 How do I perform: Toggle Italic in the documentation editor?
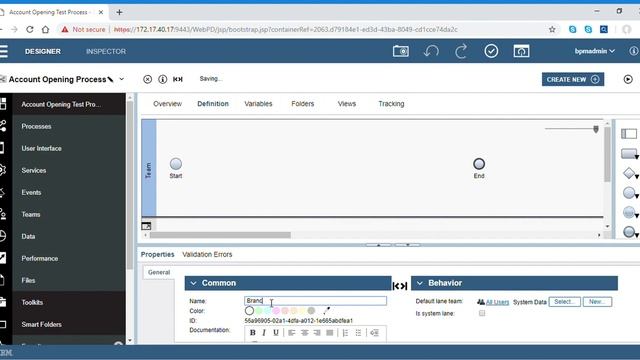click(x=264, y=333)
